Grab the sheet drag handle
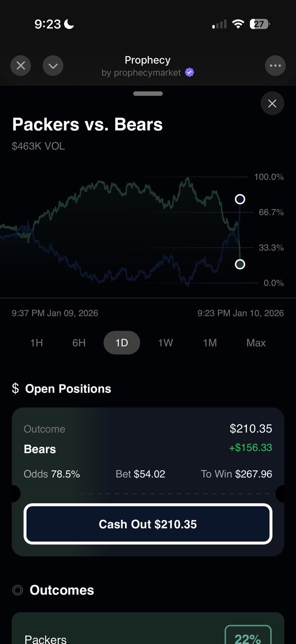The image size is (296, 644). [148, 94]
